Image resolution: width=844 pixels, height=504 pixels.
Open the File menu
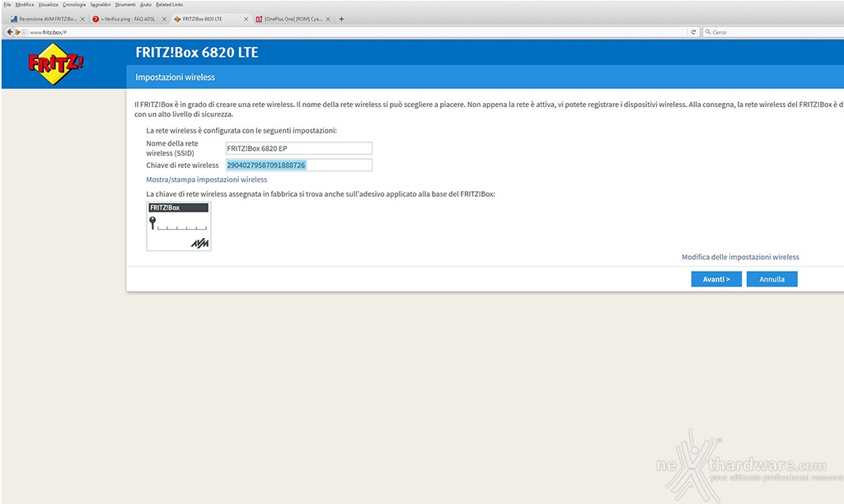(7, 4)
